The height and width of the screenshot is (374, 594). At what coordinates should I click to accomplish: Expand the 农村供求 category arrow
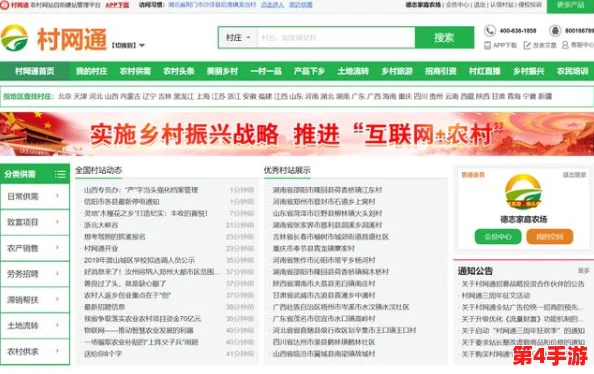click(x=58, y=351)
